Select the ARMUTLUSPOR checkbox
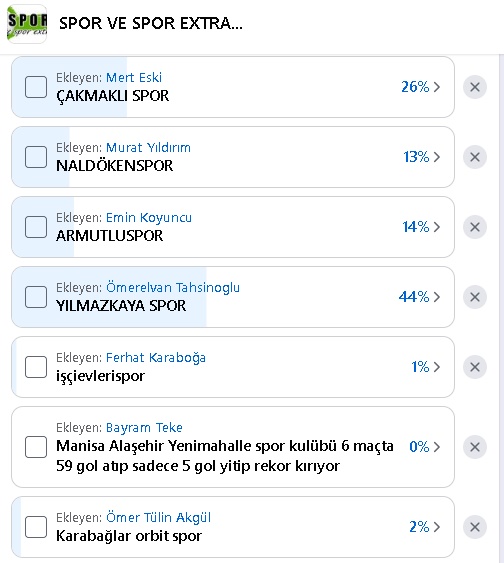This screenshot has height=563, width=504. 36,227
